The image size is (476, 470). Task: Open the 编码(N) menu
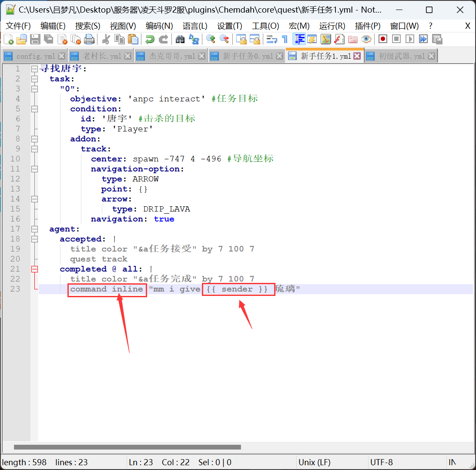pyautogui.click(x=159, y=26)
